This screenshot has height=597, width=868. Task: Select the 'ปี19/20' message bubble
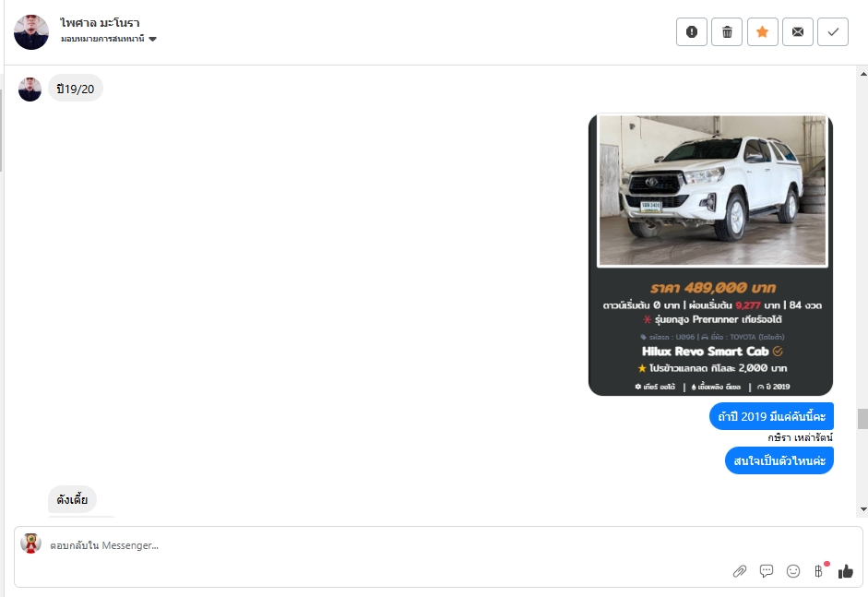76,89
